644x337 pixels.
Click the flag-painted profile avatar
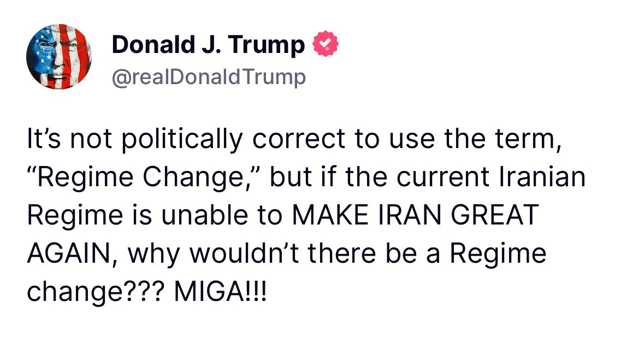point(59,57)
